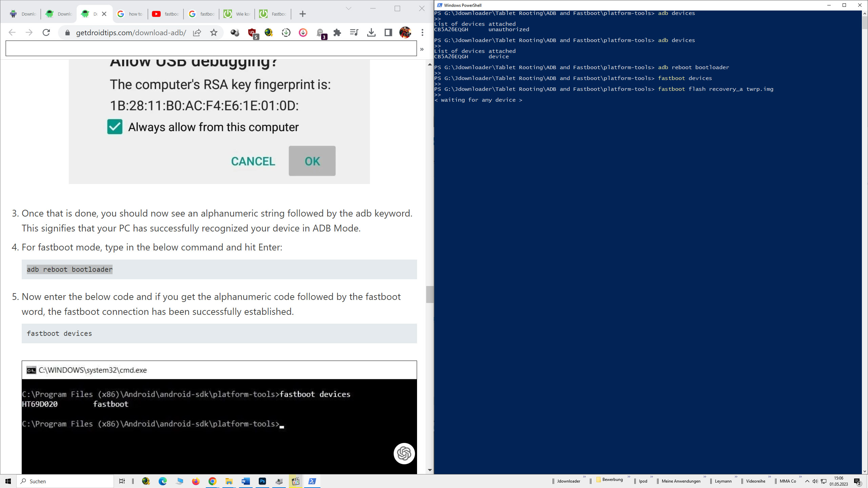The image size is (868, 488).
Task: Open the media control icon in toolbar
Action: [354, 33]
